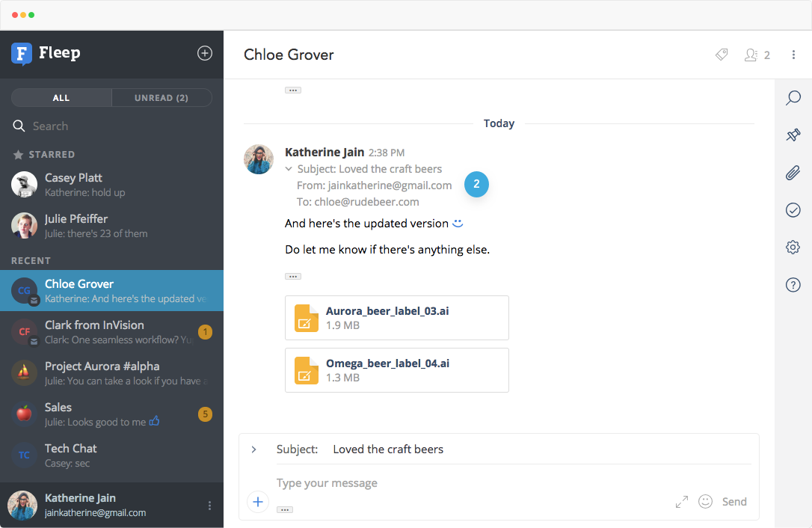Click the Omega_beer_label_04.ai file icon

306,370
